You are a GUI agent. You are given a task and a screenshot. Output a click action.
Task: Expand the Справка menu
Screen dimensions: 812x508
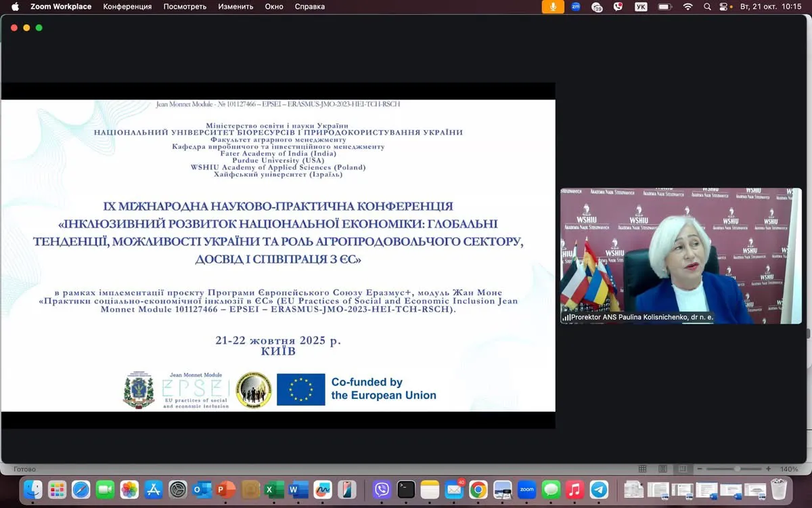[309, 7]
